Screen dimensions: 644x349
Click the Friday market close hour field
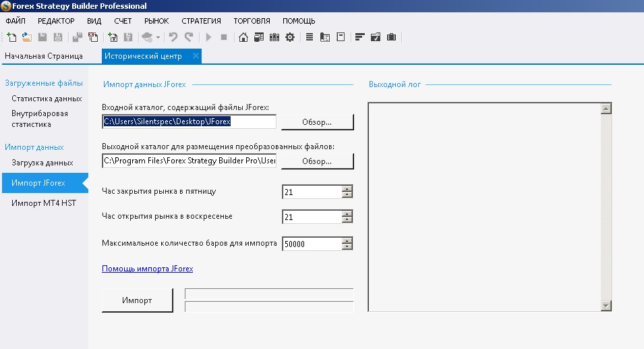(312, 192)
